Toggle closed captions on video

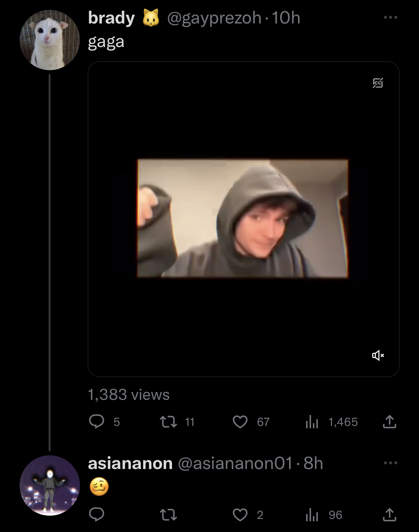[378, 83]
